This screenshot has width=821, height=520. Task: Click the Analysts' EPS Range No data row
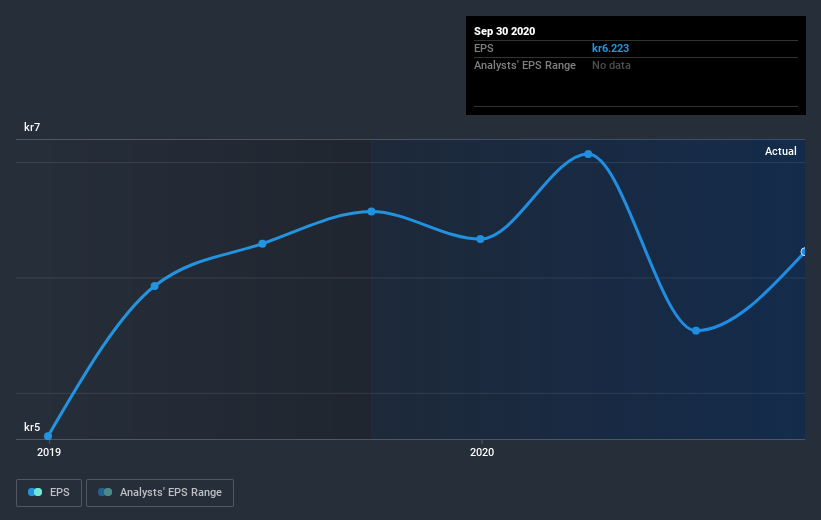[x=636, y=65]
